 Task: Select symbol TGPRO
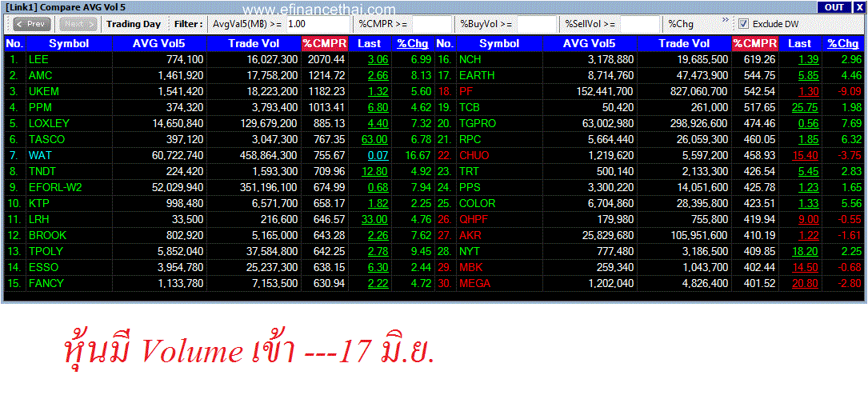pyautogui.click(x=477, y=123)
